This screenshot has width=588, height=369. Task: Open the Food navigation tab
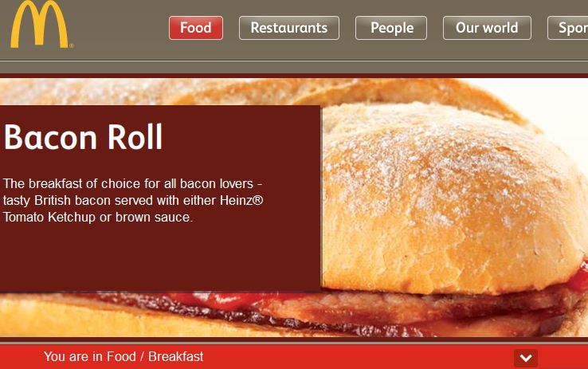pyautogui.click(x=196, y=28)
